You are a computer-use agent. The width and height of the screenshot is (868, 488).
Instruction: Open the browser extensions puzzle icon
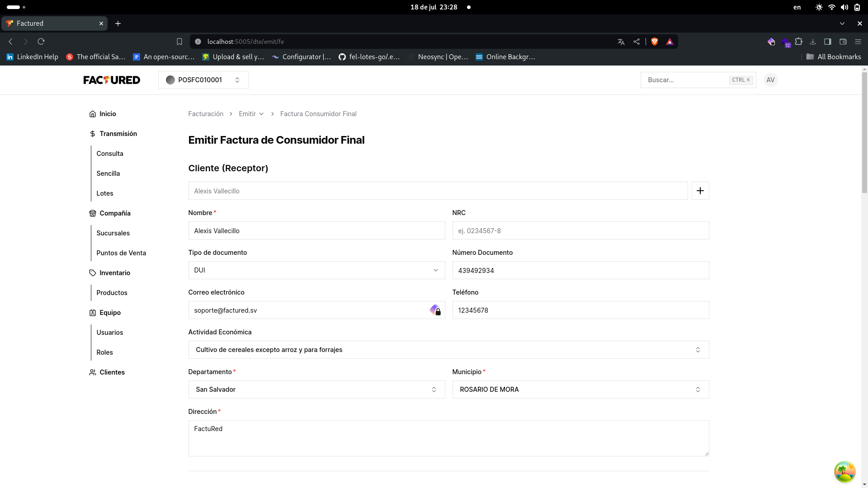pos(799,42)
